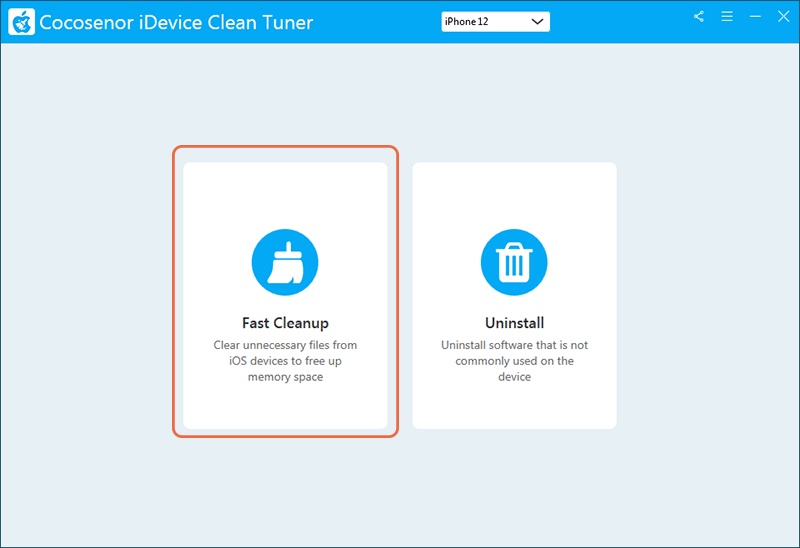Click the Uninstall trash can icon

click(514, 262)
